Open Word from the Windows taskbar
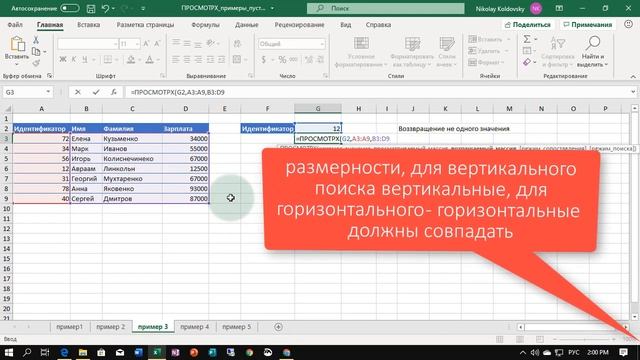Image resolution: width=640 pixels, height=360 pixels. coord(138,352)
